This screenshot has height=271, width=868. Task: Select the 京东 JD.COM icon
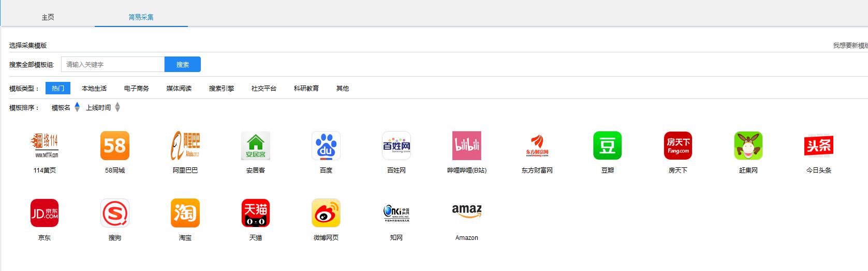click(45, 213)
